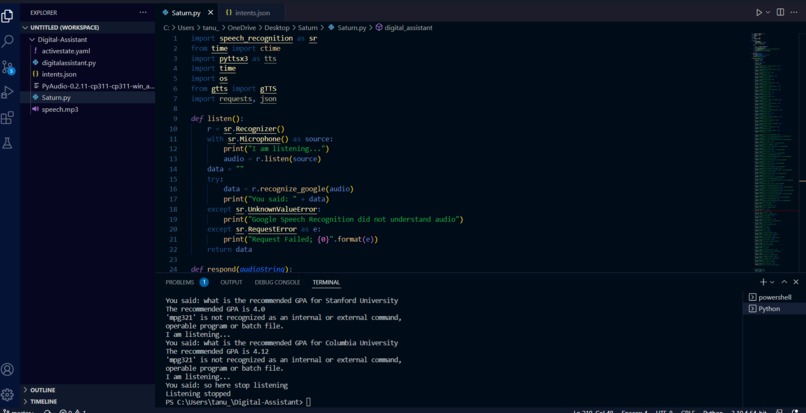Select Saturn.py in the explorer
Viewport: 806px width, 413px height.
tap(87, 97)
